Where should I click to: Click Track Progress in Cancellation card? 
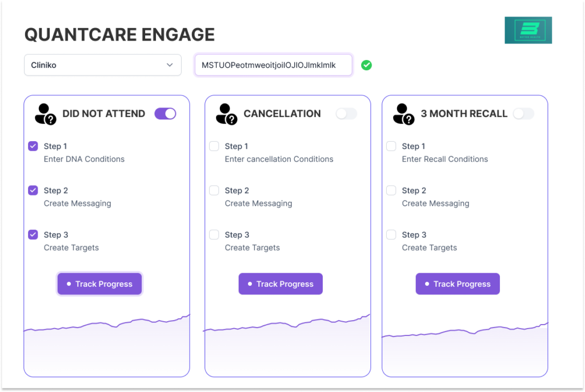281,284
